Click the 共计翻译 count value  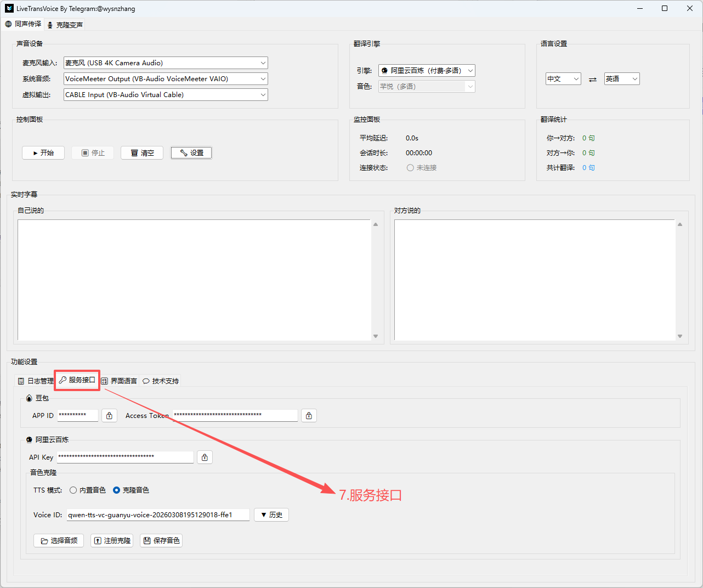(588, 168)
